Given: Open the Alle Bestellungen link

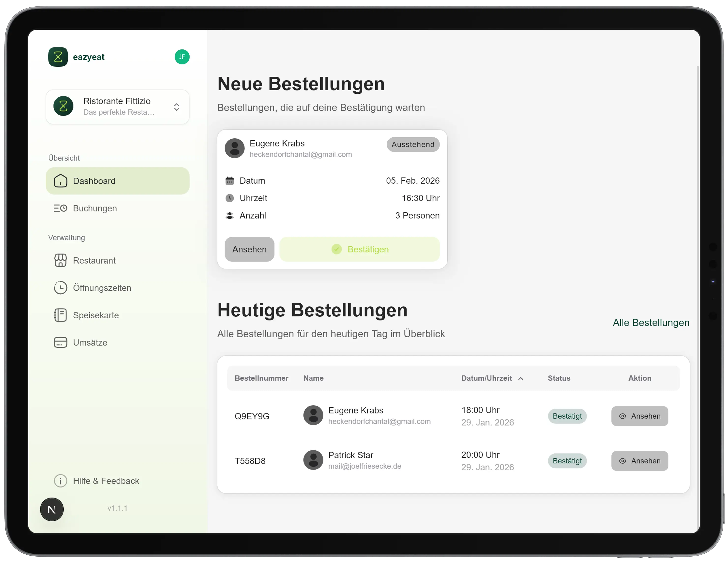Looking at the screenshot, I should coord(651,323).
